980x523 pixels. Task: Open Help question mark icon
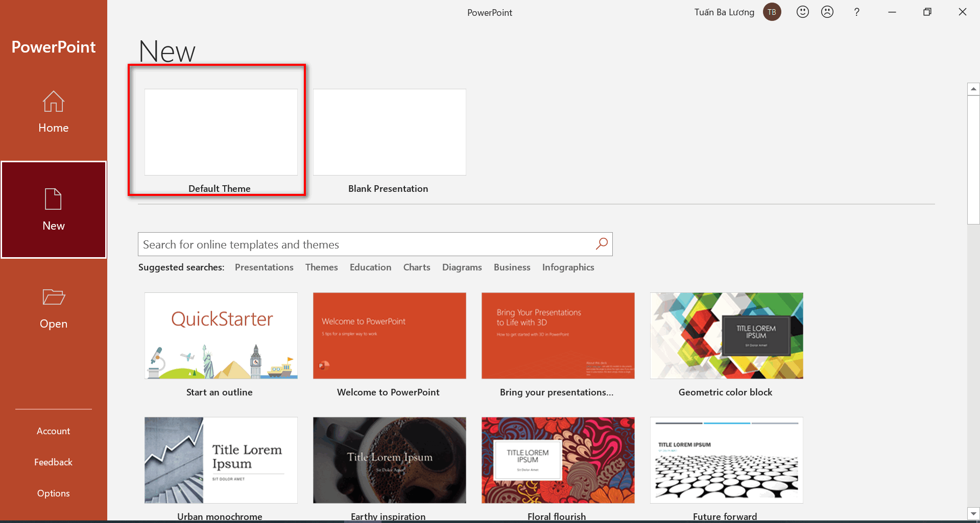click(857, 12)
